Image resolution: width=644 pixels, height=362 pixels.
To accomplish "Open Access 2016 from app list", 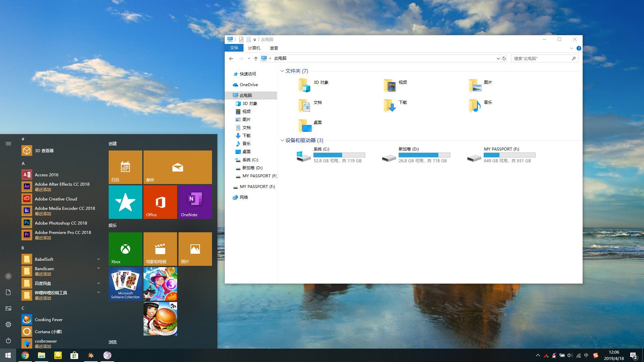I will point(61,175).
